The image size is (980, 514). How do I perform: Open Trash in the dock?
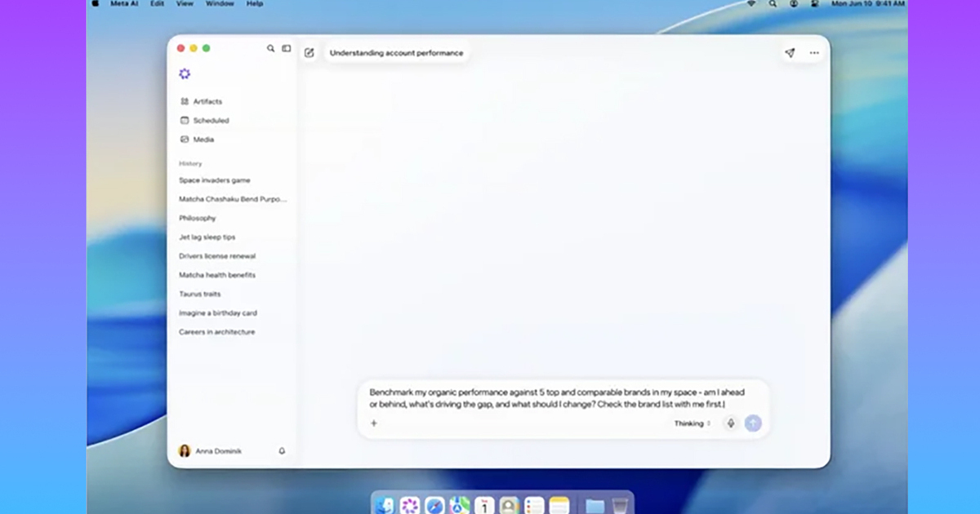pyautogui.click(x=621, y=506)
